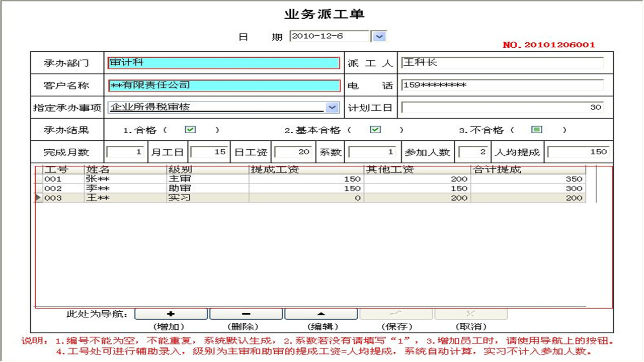Click the ▲ edit icon in the navigator
644x362 pixels.
[x=321, y=313]
